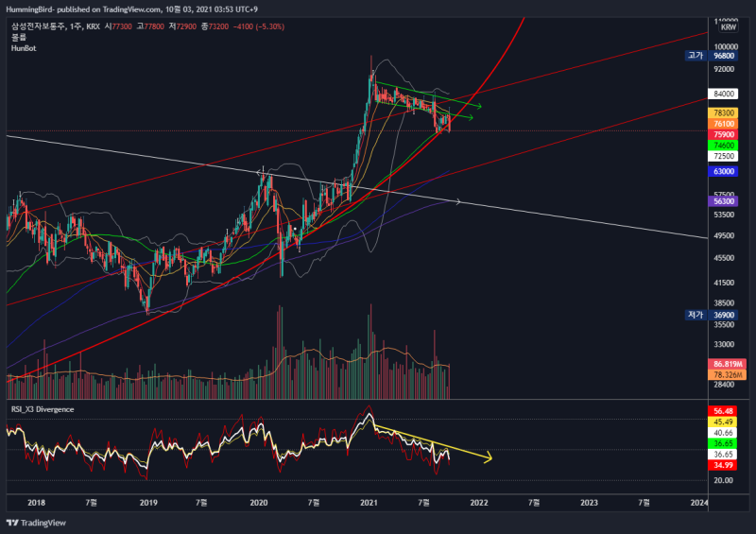Click the 78.326M volume average label
Screen dimensions: 756x534
pos(727,375)
